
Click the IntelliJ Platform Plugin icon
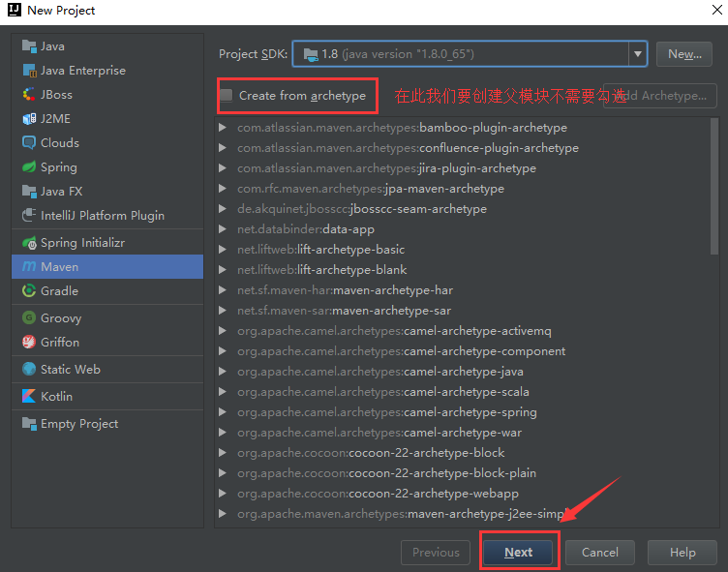(29, 216)
